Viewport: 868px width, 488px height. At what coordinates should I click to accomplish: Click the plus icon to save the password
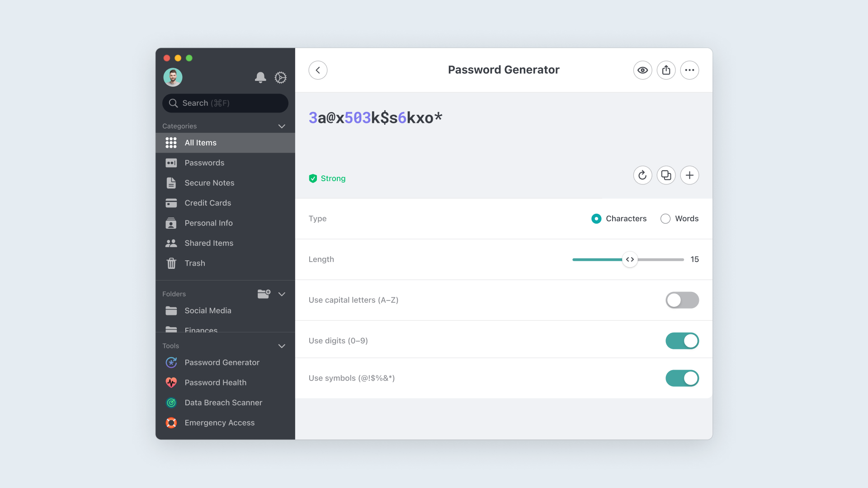pyautogui.click(x=689, y=175)
